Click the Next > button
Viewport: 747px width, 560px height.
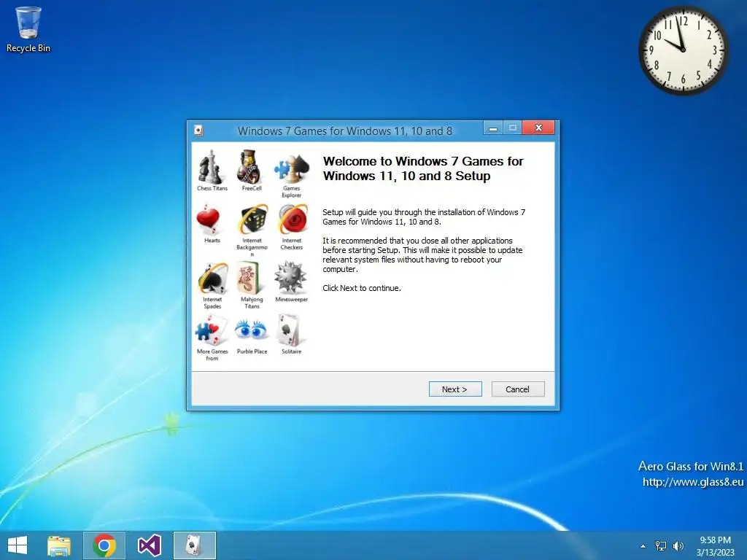(x=455, y=389)
